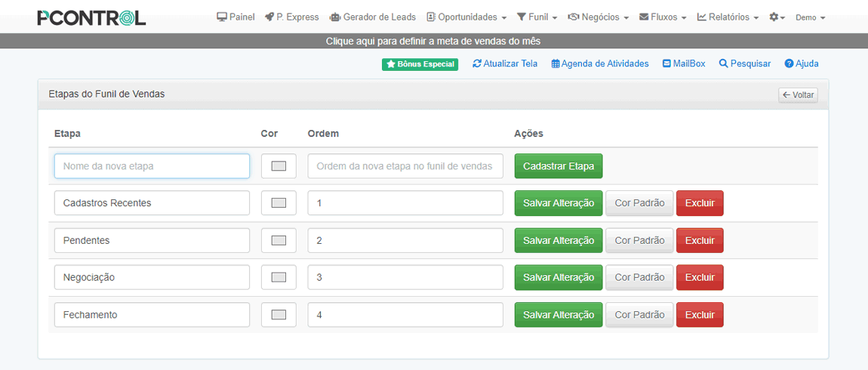Open Ajuda help link
The width and height of the screenshot is (868, 370).
(x=802, y=63)
